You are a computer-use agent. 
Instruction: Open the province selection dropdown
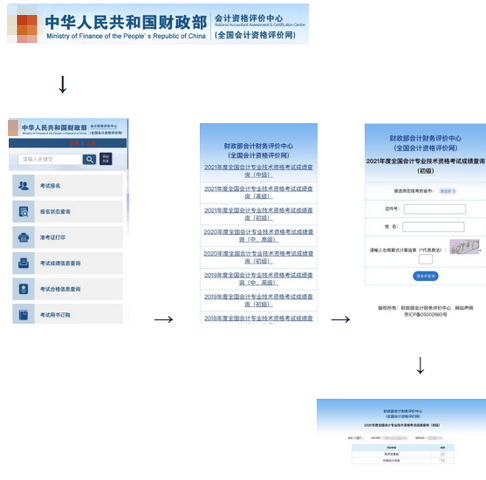pos(447,191)
